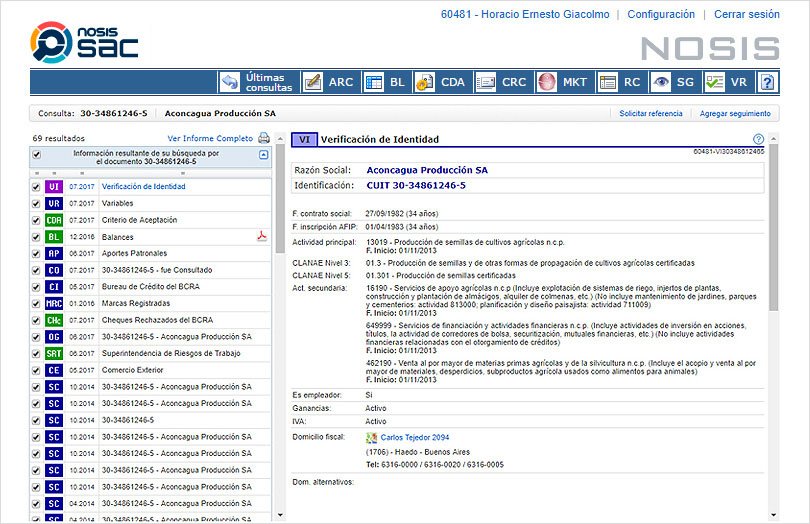
Task: Open user 60481 - Horacio Ernesto Giacolmo link
Action: pos(525,14)
